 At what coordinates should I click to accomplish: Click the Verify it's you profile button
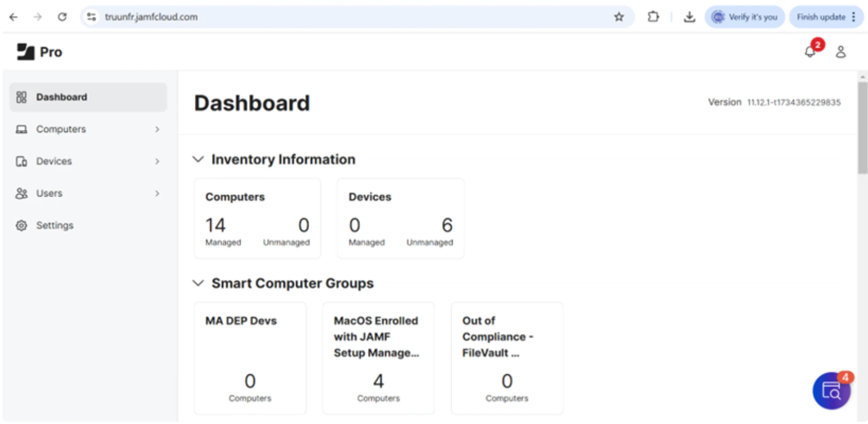click(745, 17)
